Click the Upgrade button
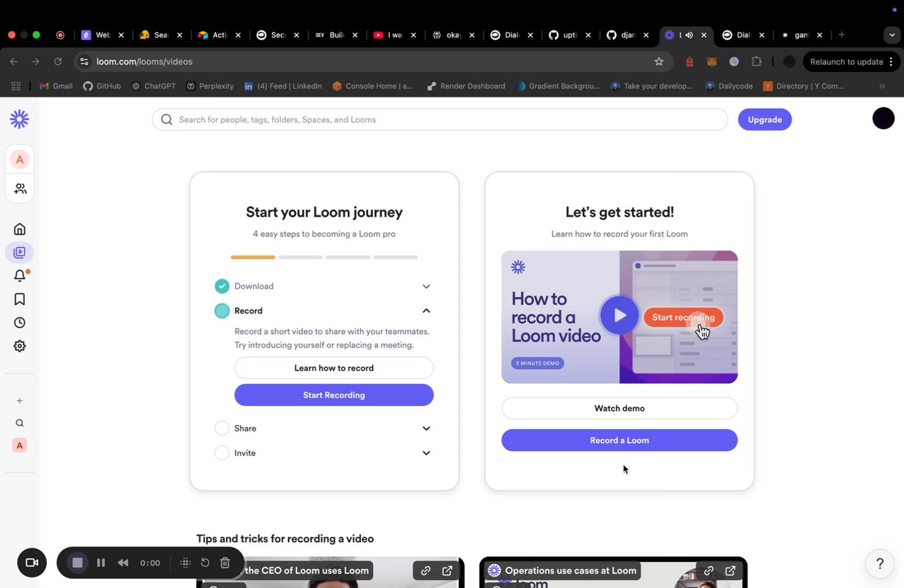Viewport: 904px width, 588px height. 765,119
